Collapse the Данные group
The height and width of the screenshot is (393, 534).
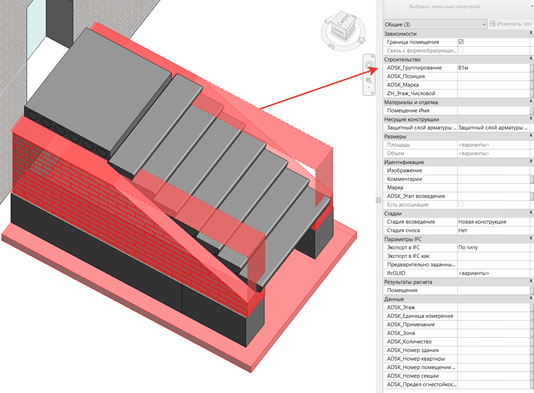531,299
